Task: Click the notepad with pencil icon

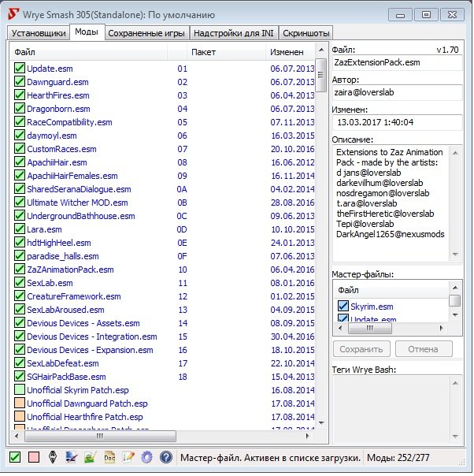Action: pos(128,457)
